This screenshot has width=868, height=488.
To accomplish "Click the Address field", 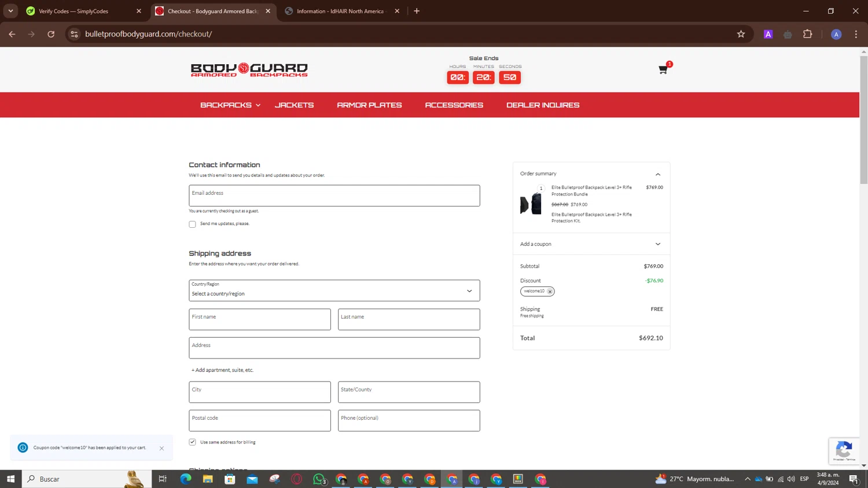I will click(334, 348).
